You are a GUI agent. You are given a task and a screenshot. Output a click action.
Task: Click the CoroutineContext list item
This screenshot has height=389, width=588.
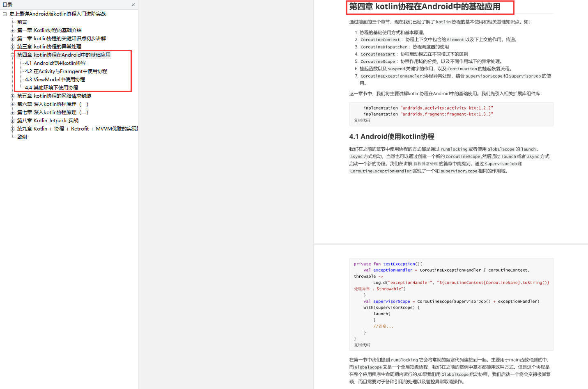point(438,40)
